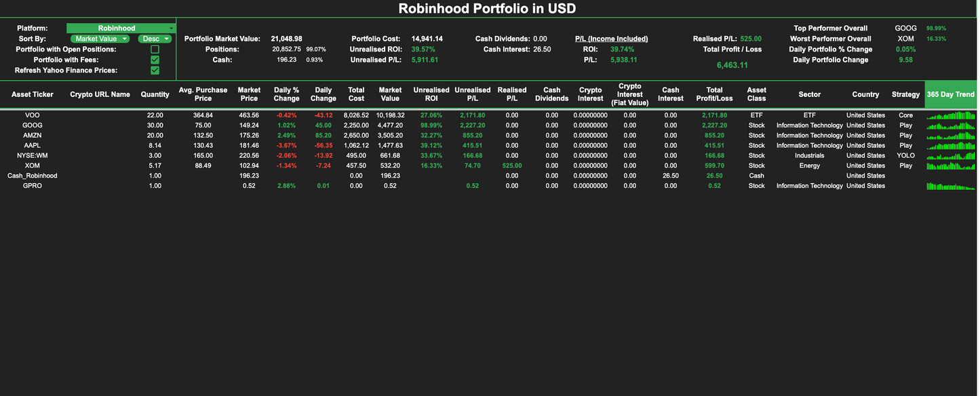Select AAPL daily change cell -56.35
The width and height of the screenshot is (980, 396).
(324, 145)
